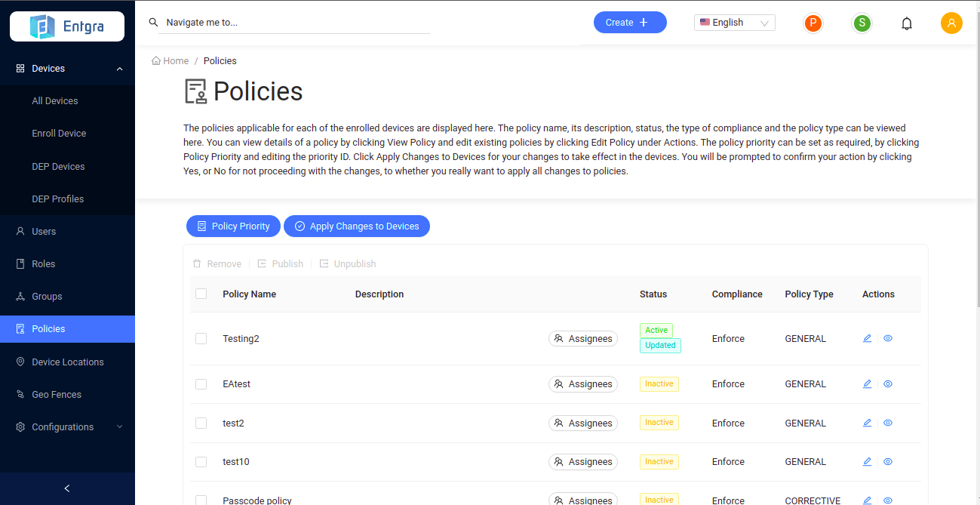This screenshot has height=505, width=980.
Task: Click the Policy Priority button
Action: coord(233,226)
